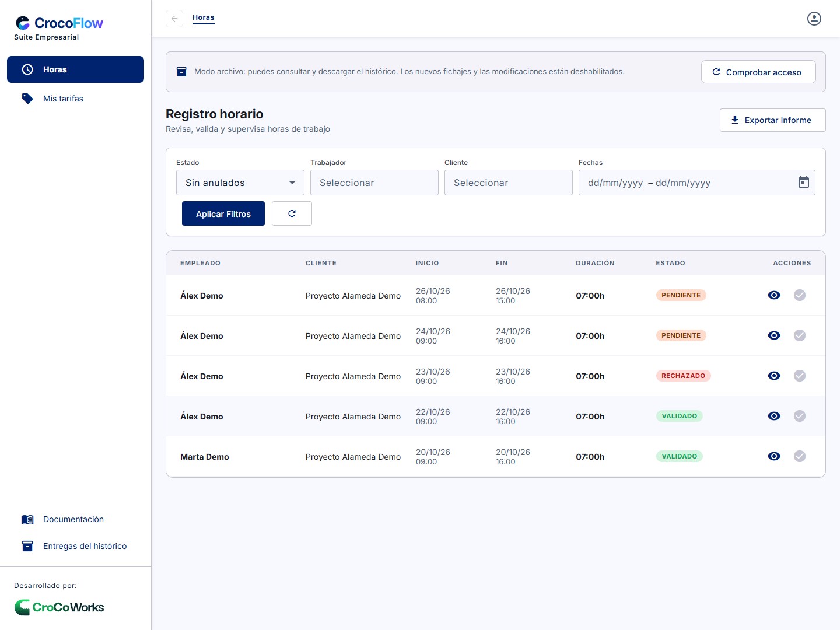View details of Marta Demo's entry
This screenshot has width=840, height=630.
[774, 456]
